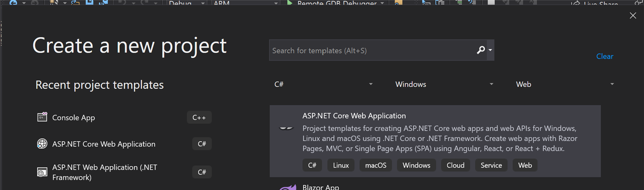The width and height of the screenshot is (644, 190).
Task: Choose Console App from recent project templates
Action: point(73,118)
